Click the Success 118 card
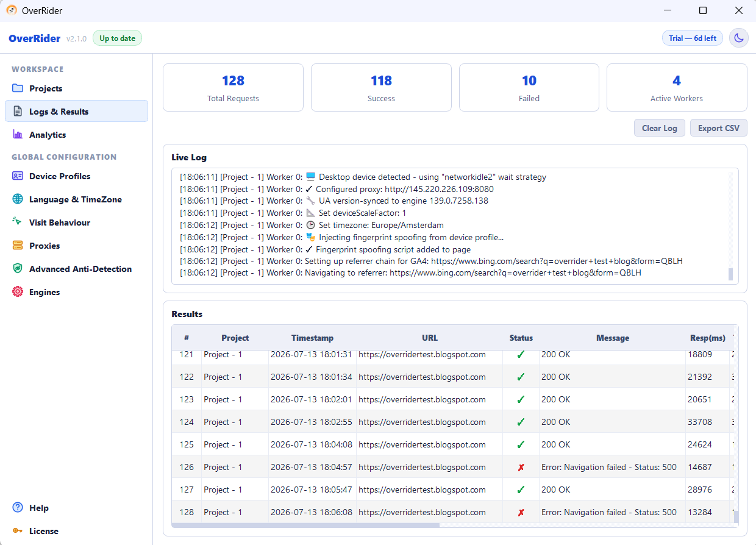 click(381, 88)
